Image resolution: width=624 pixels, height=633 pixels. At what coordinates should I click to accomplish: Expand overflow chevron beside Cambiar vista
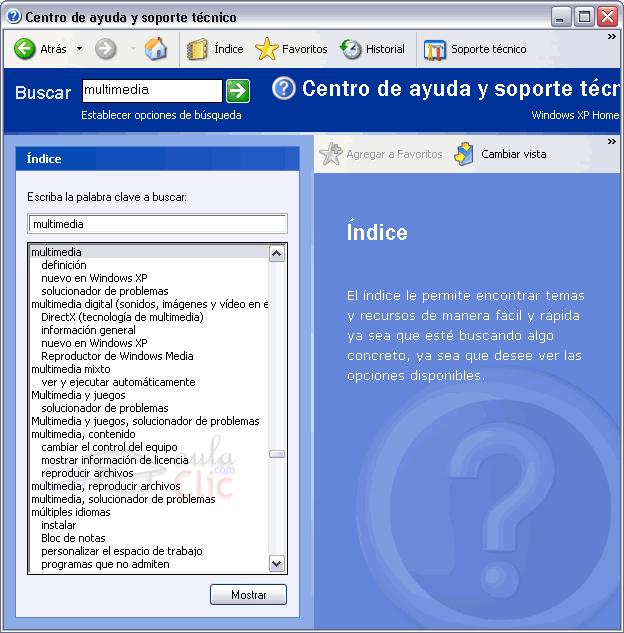pos(611,141)
